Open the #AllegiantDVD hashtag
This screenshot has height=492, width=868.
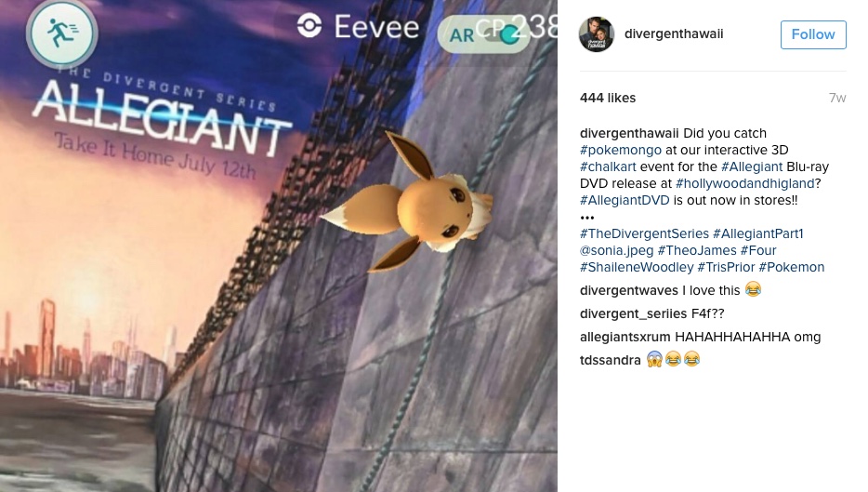625,200
